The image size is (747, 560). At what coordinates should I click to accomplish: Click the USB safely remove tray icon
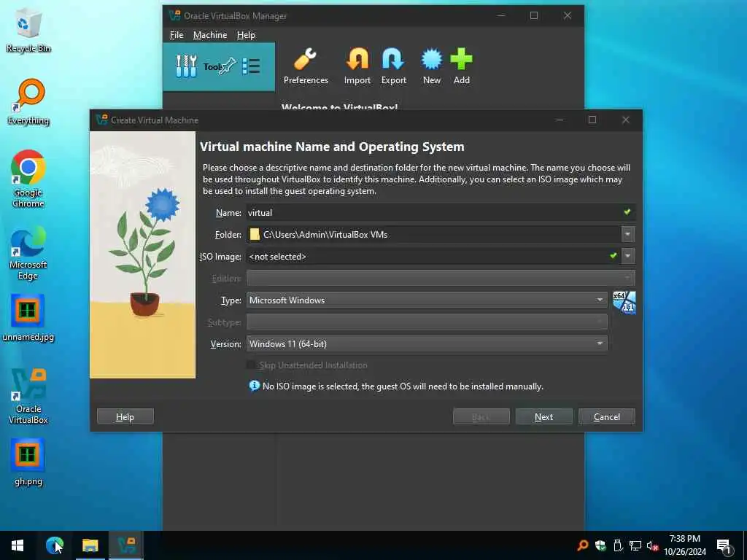tap(618, 545)
